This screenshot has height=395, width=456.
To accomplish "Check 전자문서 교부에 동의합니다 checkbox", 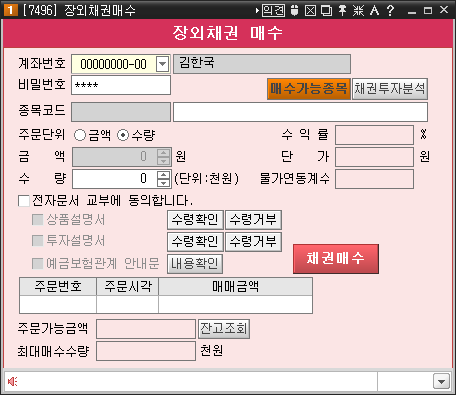I will (24, 201).
